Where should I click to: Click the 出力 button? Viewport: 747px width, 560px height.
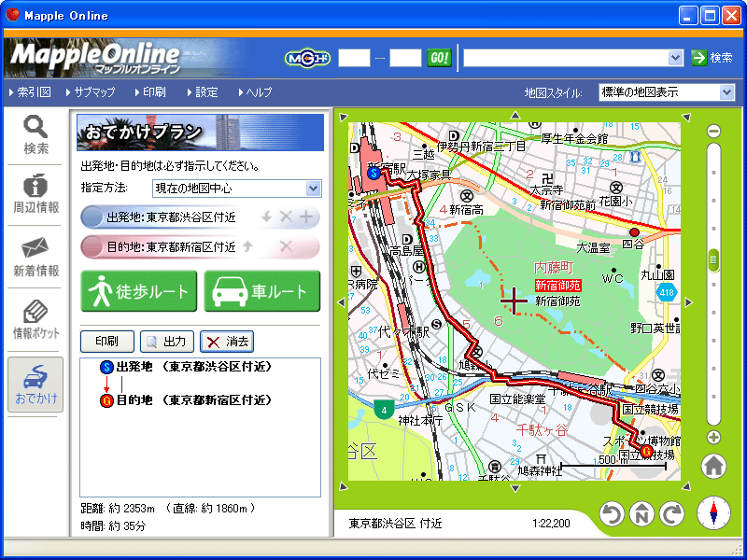pos(167,342)
